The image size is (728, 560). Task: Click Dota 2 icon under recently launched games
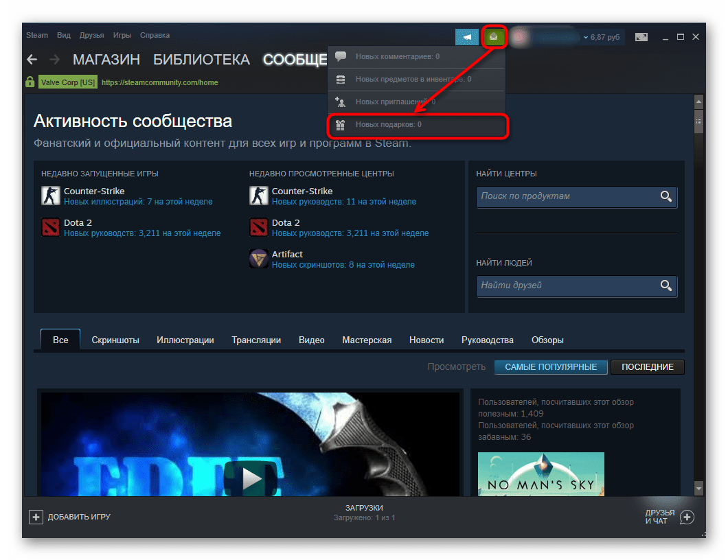51,227
